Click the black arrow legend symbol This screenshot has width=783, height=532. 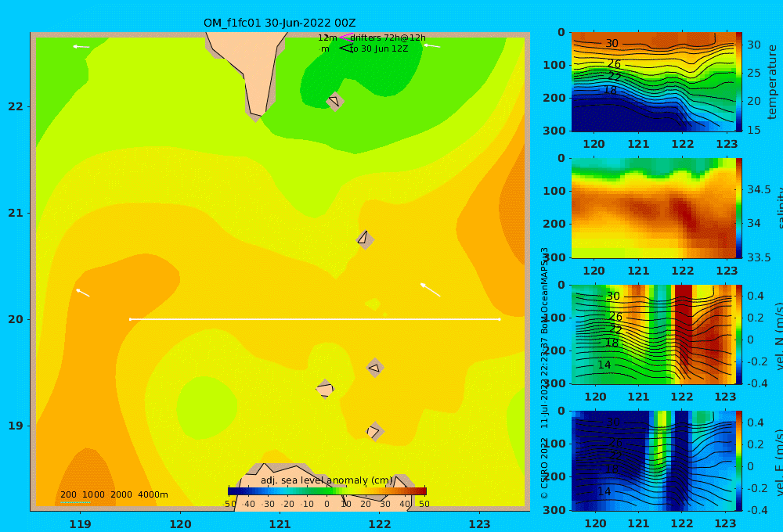(346, 48)
